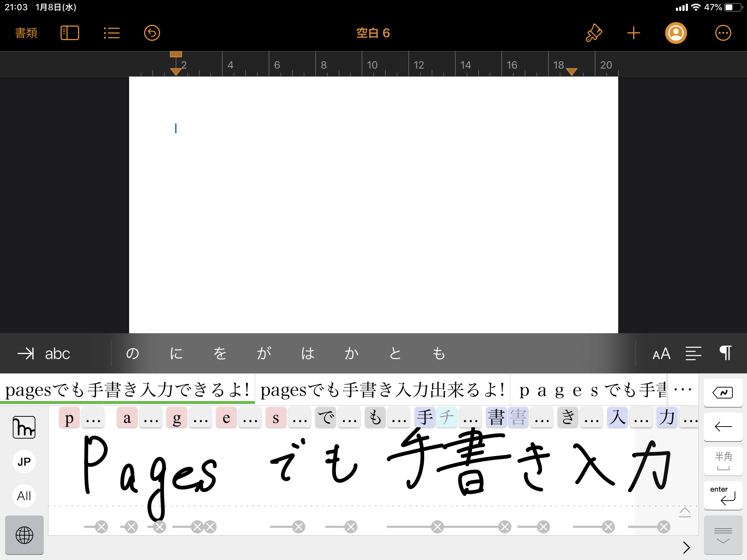Select the alternative チ character chip
This screenshot has height=560, width=747.
446,417
